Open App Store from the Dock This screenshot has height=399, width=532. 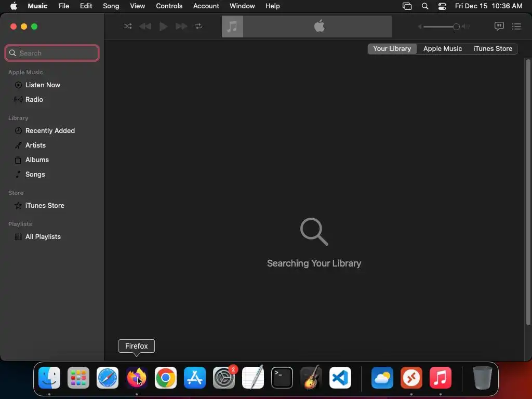pyautogui.click(x=195, y=378)
